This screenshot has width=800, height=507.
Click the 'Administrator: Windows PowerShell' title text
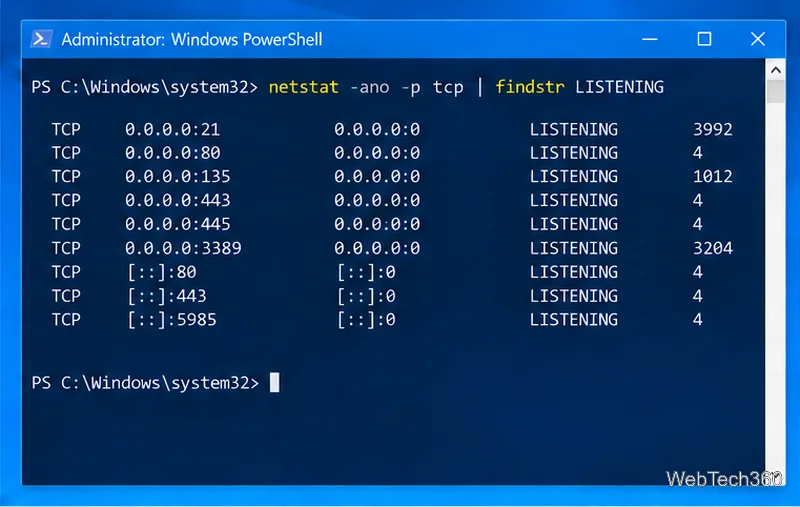192,40
